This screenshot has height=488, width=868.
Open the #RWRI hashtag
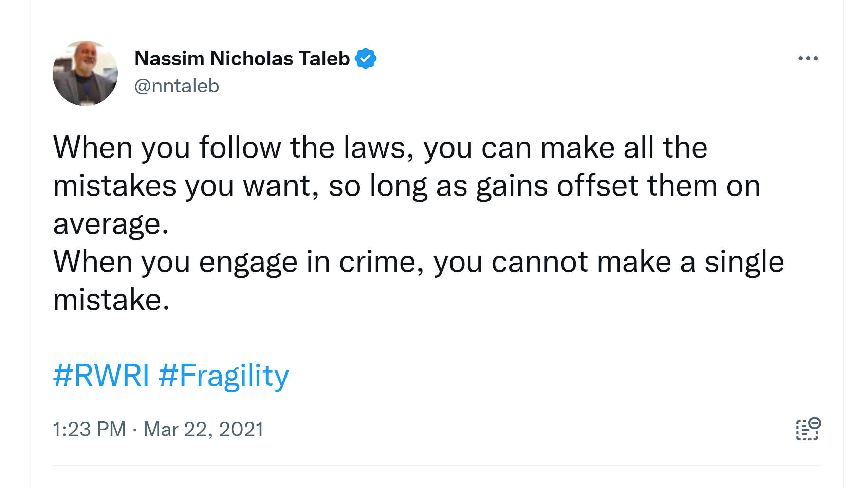(101, 376)
